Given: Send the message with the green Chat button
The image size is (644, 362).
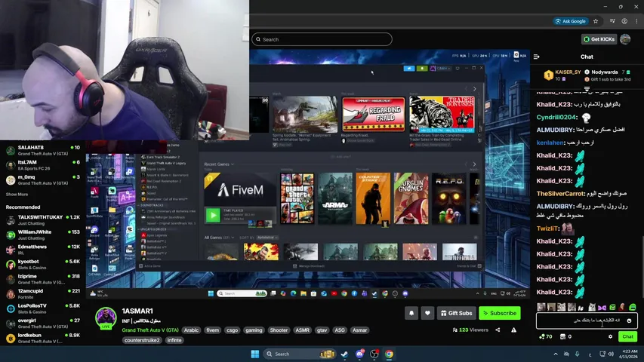Looking at the screenshot, I should click(627, 336).
